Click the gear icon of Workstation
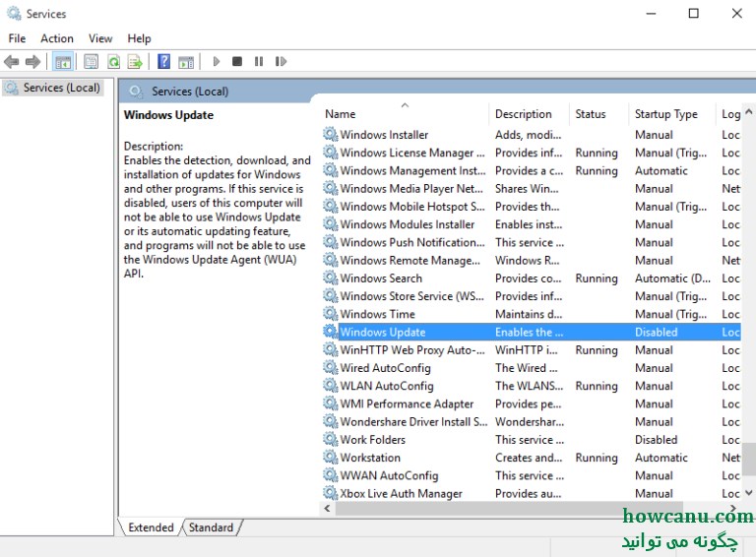 [x=331, y=457]
